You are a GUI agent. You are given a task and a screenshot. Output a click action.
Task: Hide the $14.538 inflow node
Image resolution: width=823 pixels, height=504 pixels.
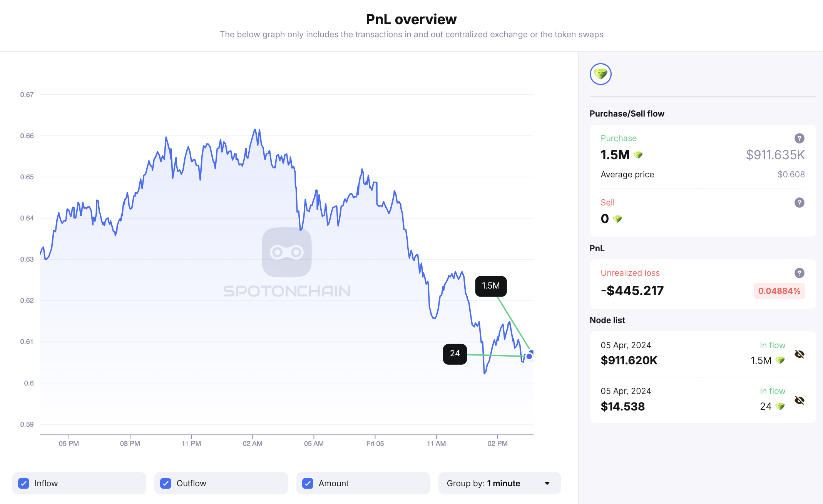pos(800,400)
